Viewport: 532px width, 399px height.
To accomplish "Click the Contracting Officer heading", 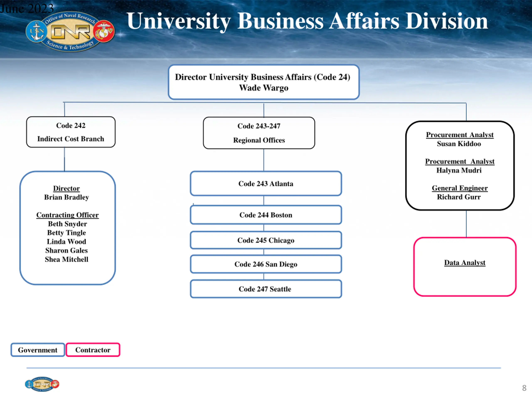I will click(x=68, y=215).
